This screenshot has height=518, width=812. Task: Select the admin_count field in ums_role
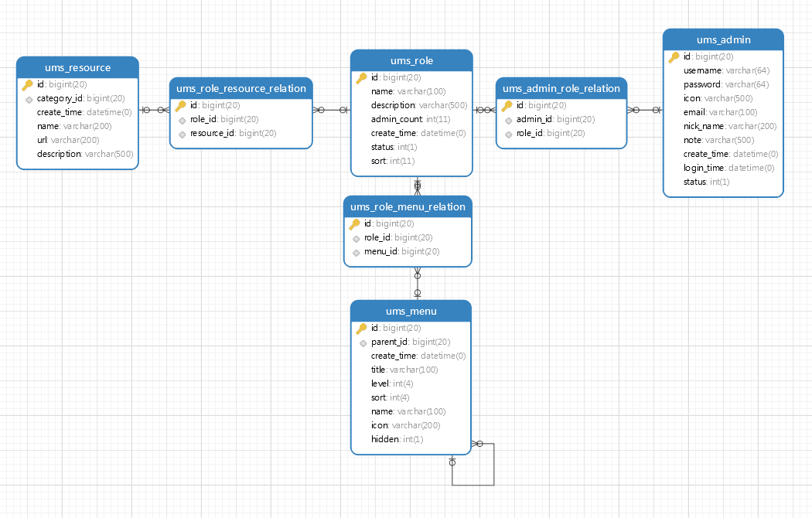click(x=411, y=120)
